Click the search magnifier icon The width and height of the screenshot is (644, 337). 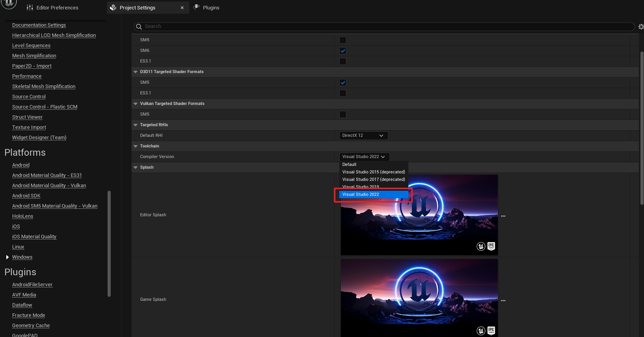(x=139, y=27)
